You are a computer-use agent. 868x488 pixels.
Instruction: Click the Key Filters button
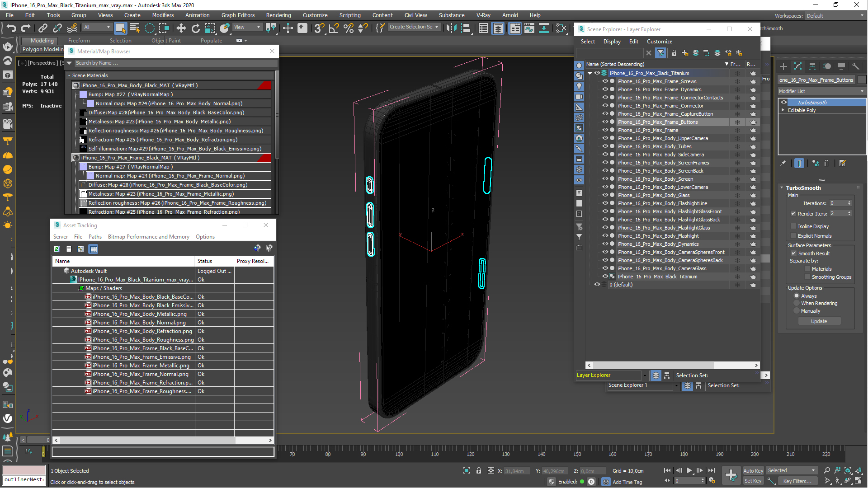tap(797, 481)
